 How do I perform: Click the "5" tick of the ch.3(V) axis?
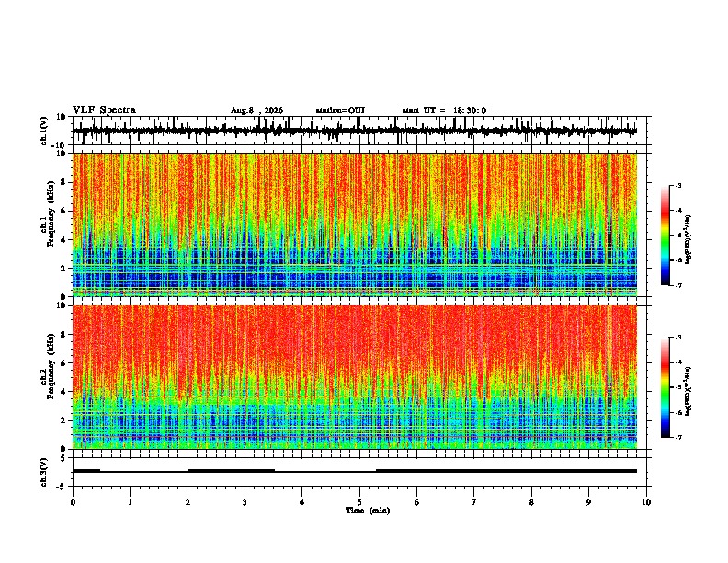point(63,458)
